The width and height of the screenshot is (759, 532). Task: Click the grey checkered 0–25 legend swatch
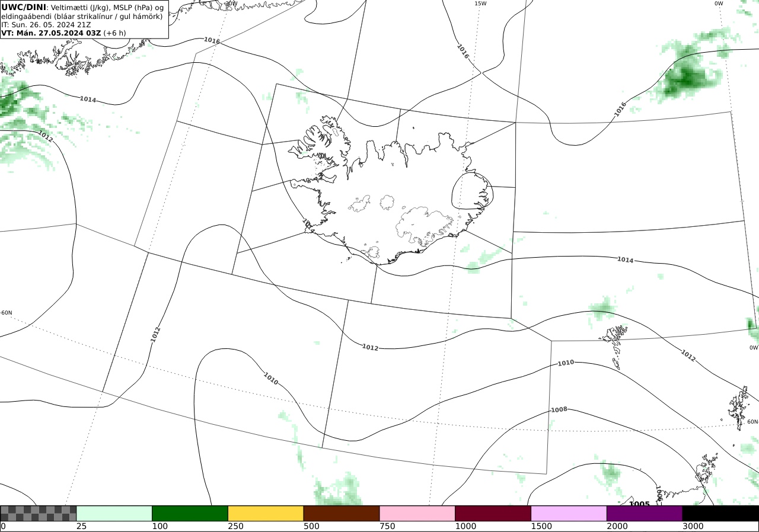[x=38, y=513]
